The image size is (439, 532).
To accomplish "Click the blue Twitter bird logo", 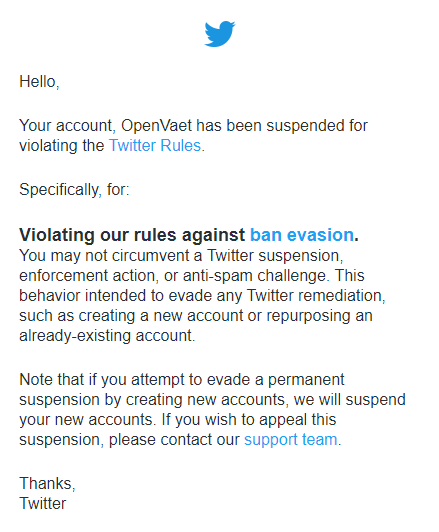I will [x=220, y=34].
